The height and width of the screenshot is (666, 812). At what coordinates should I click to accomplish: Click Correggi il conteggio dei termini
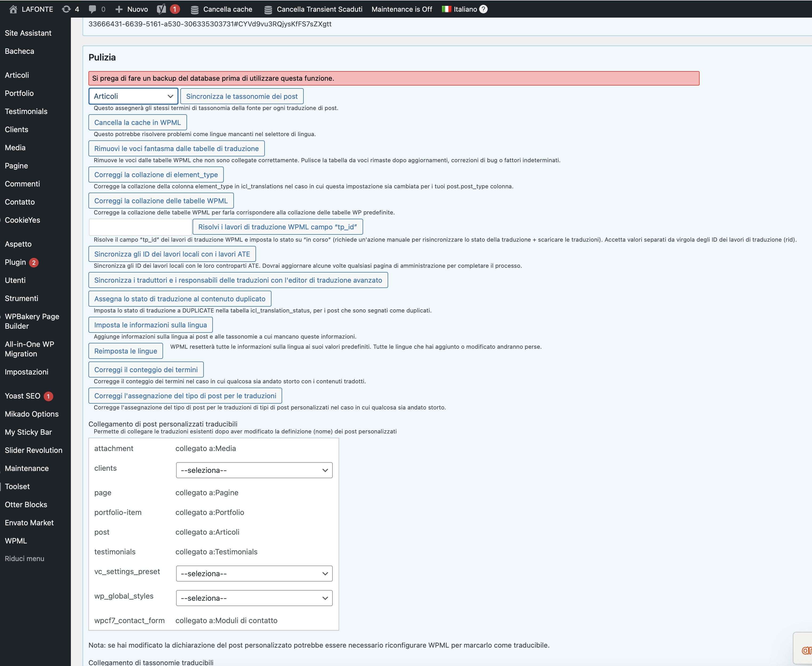(146, 369)
